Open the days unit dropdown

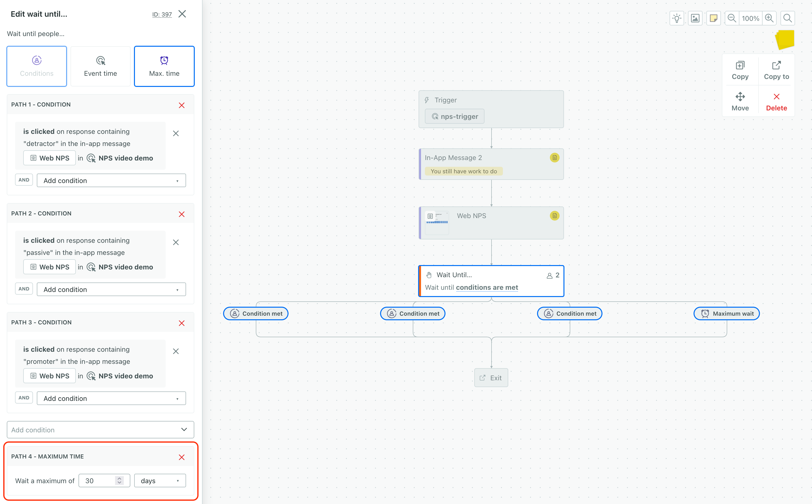tap(159, 480)
